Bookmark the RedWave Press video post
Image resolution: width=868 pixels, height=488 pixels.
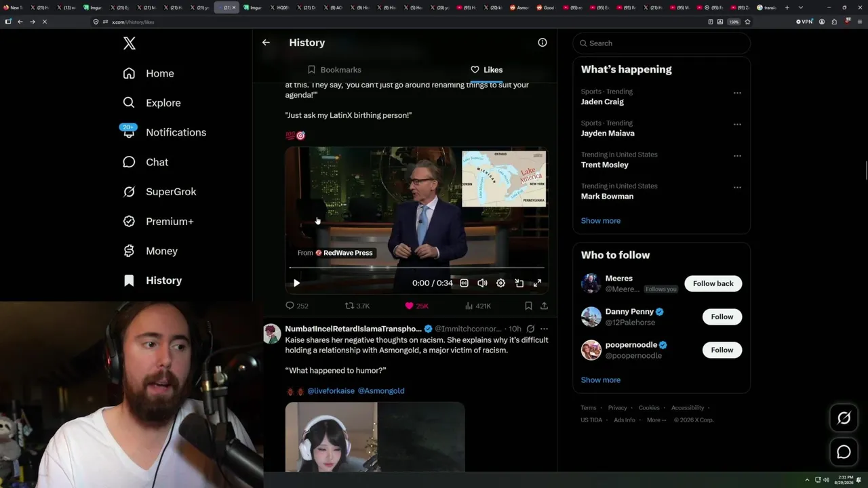[x=528, y=306]
